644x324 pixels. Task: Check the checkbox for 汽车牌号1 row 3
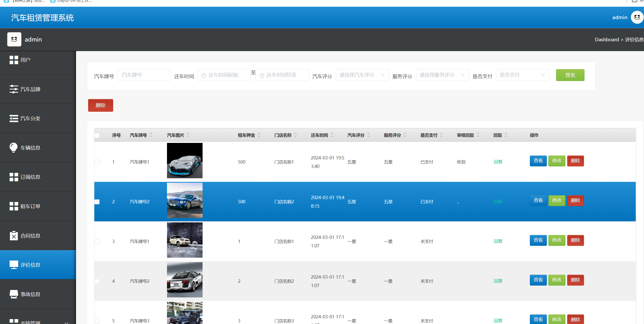(x=97, y=241)
